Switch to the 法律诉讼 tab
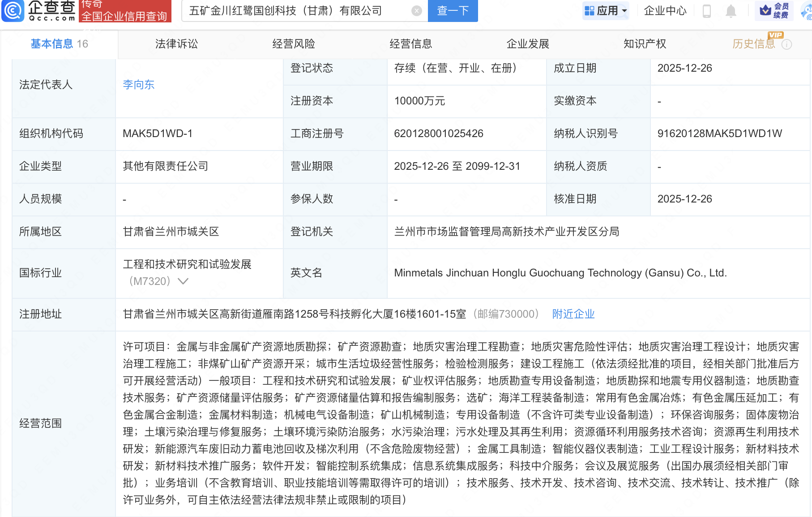This screenshot has width=812, height=517. [176, 44]
